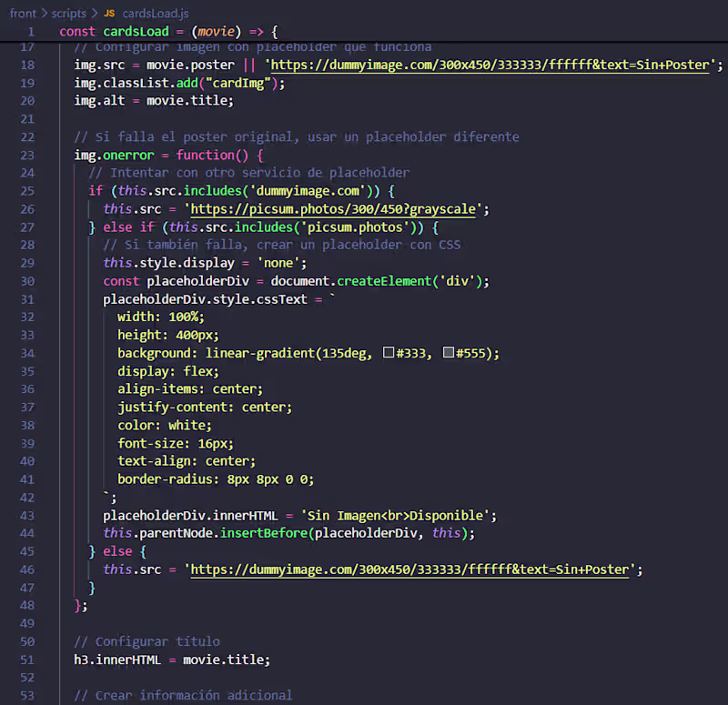Click 'color: white;' on line 38

(x=165, y=425)
